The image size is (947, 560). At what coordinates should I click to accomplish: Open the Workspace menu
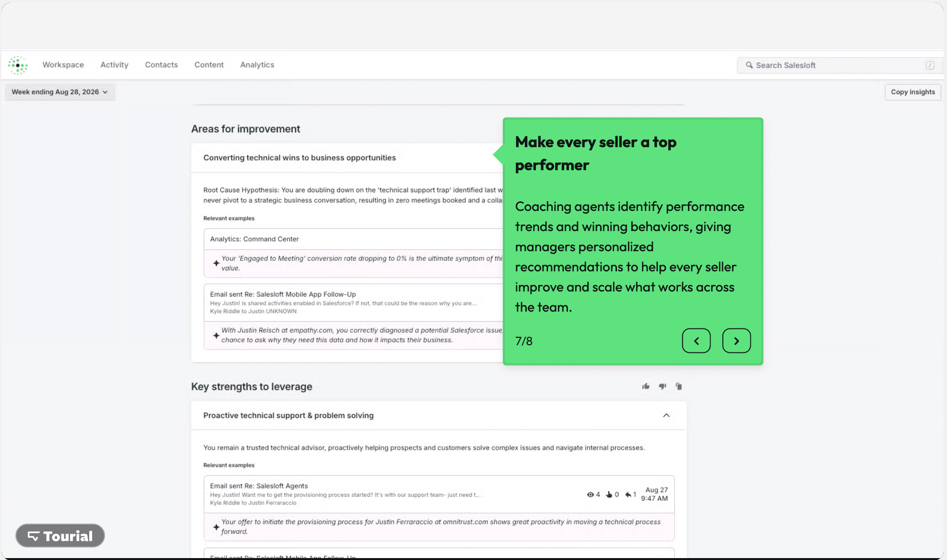[63, 65]
